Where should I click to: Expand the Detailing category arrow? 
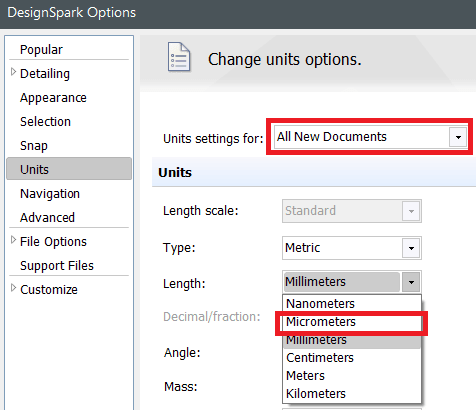(x=13, y=72)
